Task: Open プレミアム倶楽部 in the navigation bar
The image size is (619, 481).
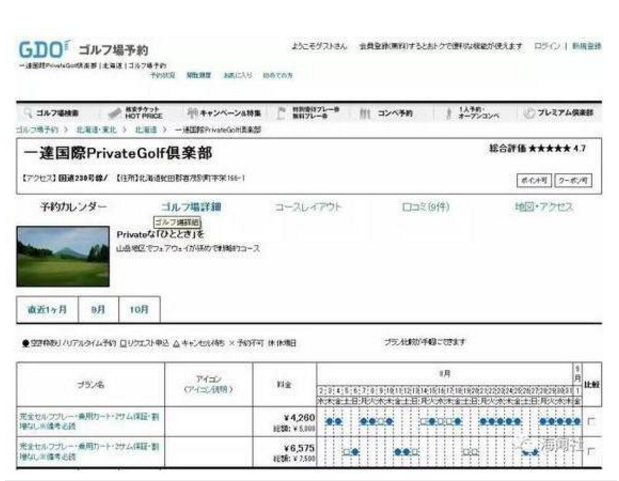Action: (559, 113)
